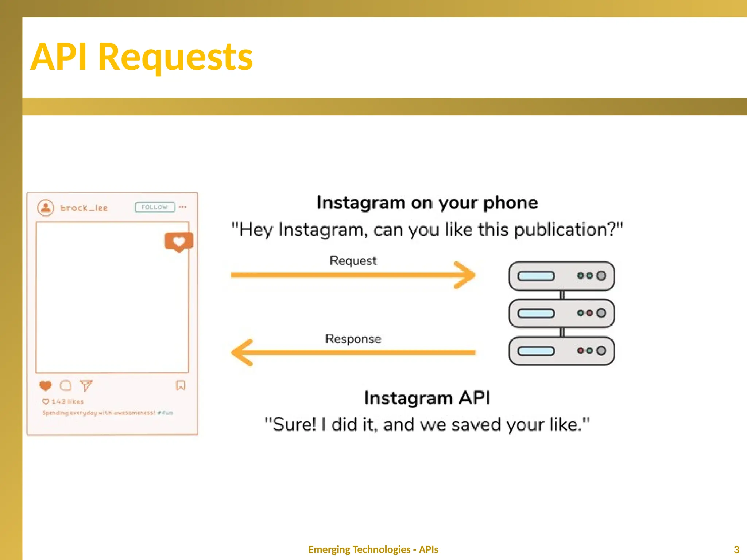Viewport: 747px width, 560px height.
Task: Click the orange Request arrow head
Action: [465, 275]
